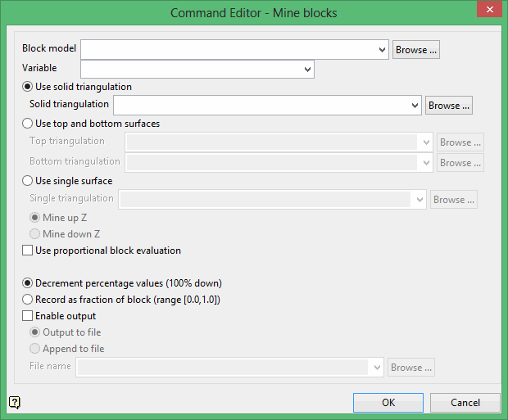The width and height of the screenshot is (508, 420).
Task: Browse for a Solid triangulation file
Action: [449, 106]
